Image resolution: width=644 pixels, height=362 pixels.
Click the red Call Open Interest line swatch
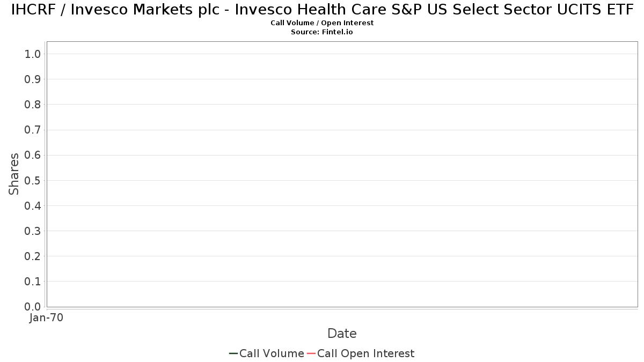point(311,353)
